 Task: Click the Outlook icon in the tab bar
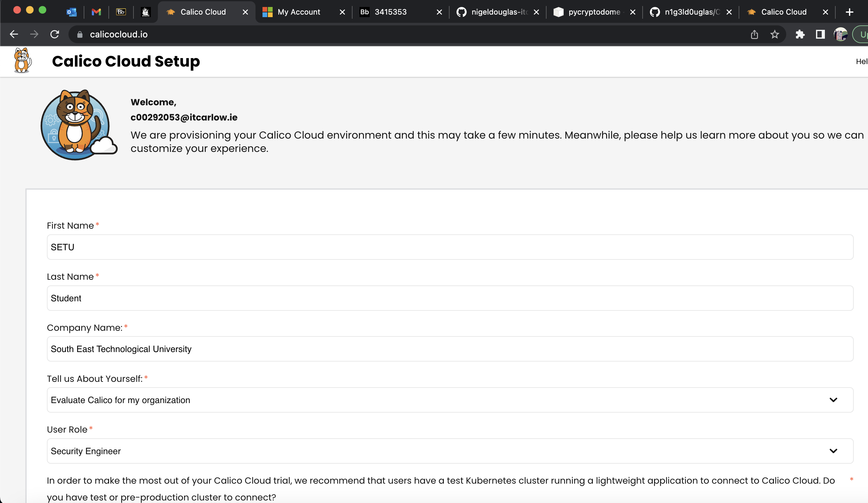tap(72, 11)
